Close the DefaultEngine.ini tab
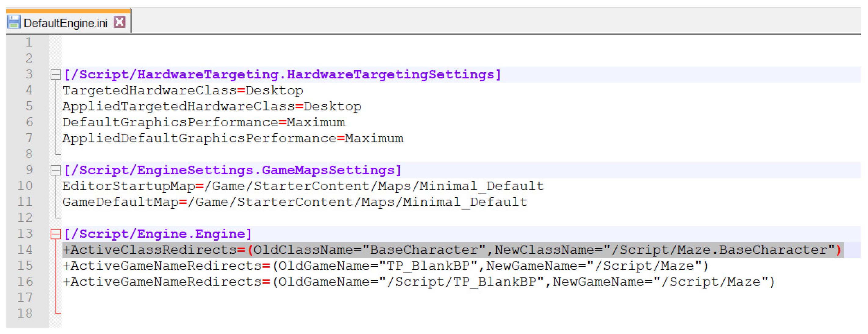Screen dimensions: 868x334 pyautogui.click(x=119, y=22)
